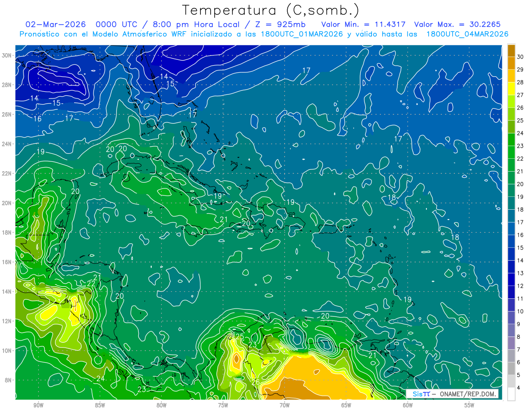Click the '22' contour label on the map

(x=91, y=283)
